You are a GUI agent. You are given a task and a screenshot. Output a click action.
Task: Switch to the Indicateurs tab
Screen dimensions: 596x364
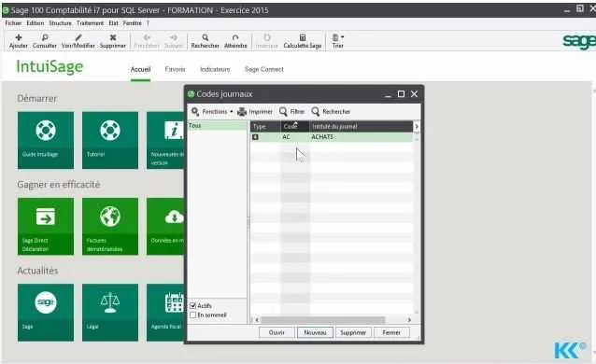coord(215,69)
